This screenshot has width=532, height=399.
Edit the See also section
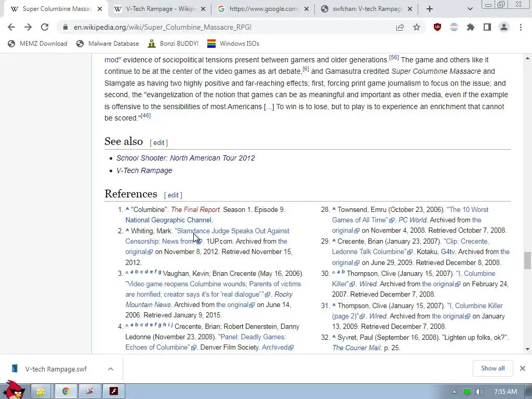(158, 143)
